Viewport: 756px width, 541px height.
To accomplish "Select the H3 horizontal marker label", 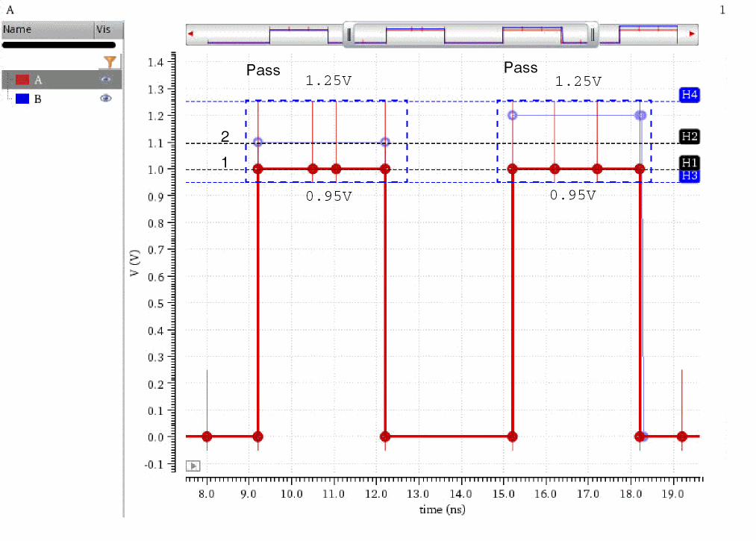I will pyautogui.click(x=690, y=176).
